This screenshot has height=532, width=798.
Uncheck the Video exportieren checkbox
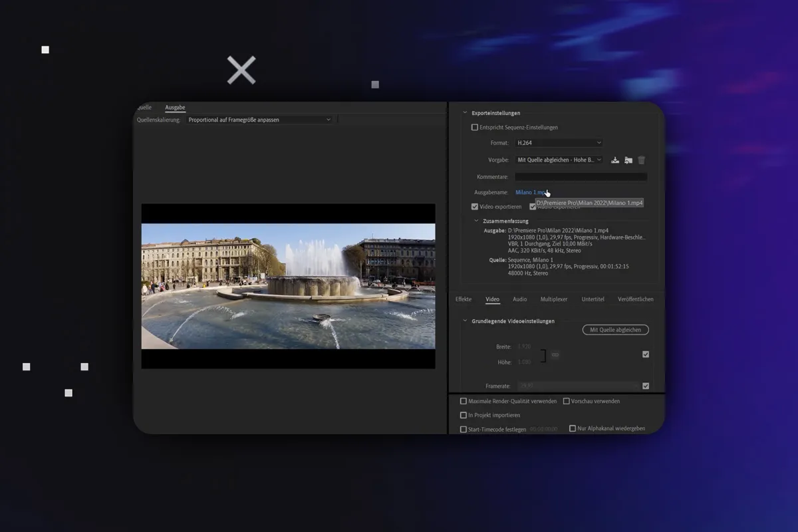point(475,207)
